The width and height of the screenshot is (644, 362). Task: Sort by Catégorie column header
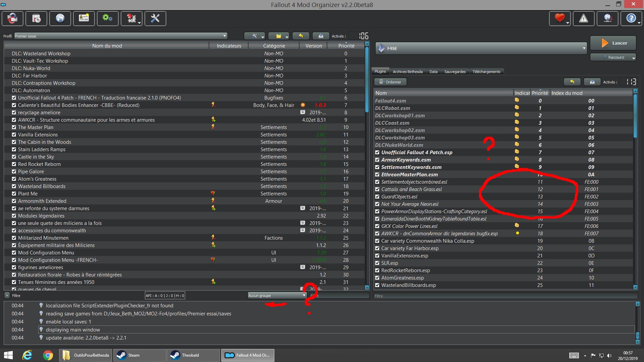(x=274, y=46)
